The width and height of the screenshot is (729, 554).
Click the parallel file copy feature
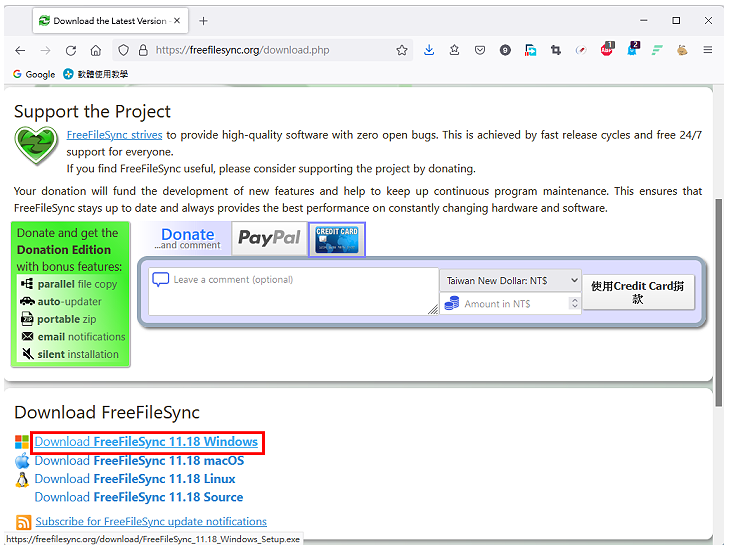pyautogui.click(x=70, y=284)
